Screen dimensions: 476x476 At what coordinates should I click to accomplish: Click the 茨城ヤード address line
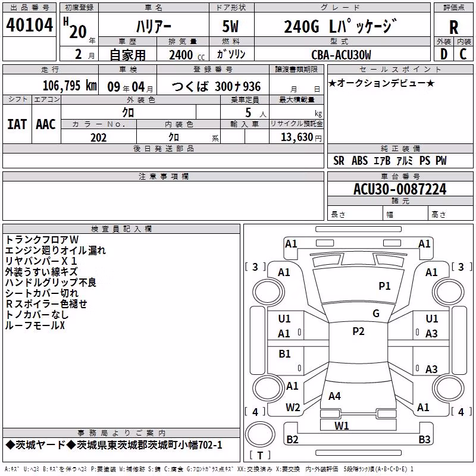tap(114, 445)
